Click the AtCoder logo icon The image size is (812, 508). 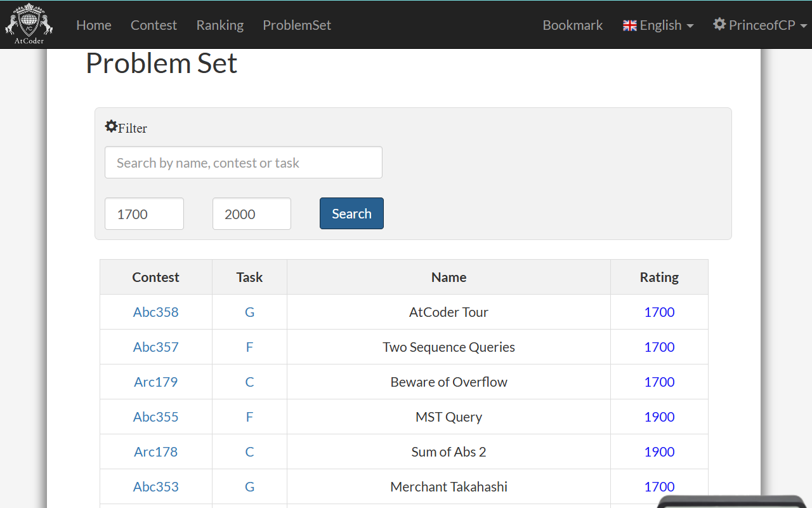pos(29,24)
